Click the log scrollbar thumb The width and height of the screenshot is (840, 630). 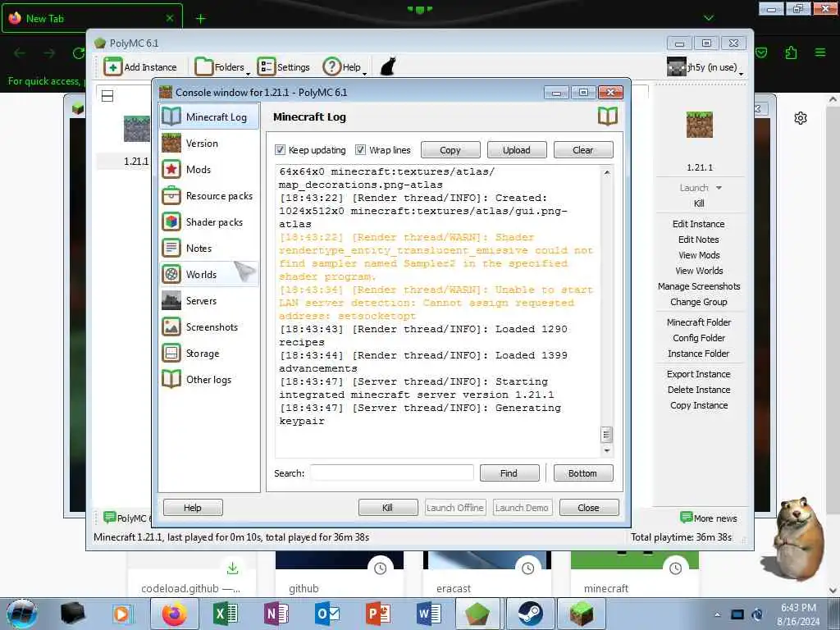[x=606, y=435]
